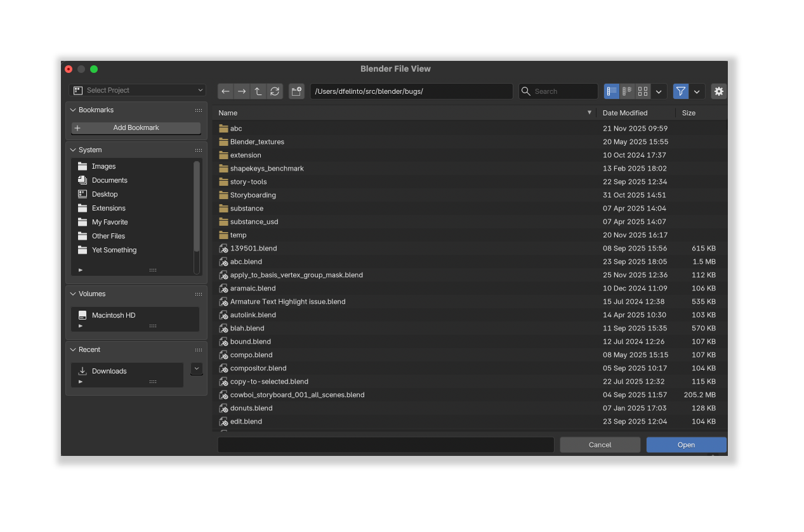The width and height of the screenshot is (804, 532).
Task: Click the Cancel button
Action: (600, 445)
